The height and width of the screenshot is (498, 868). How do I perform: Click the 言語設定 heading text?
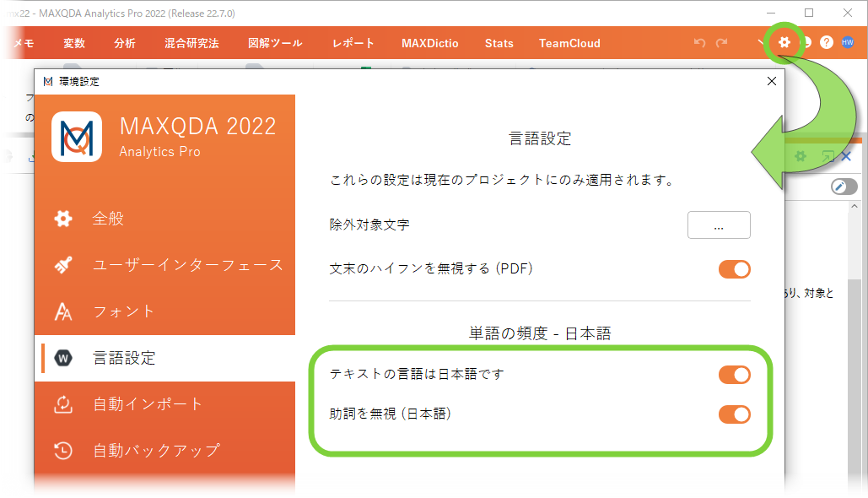540,138
